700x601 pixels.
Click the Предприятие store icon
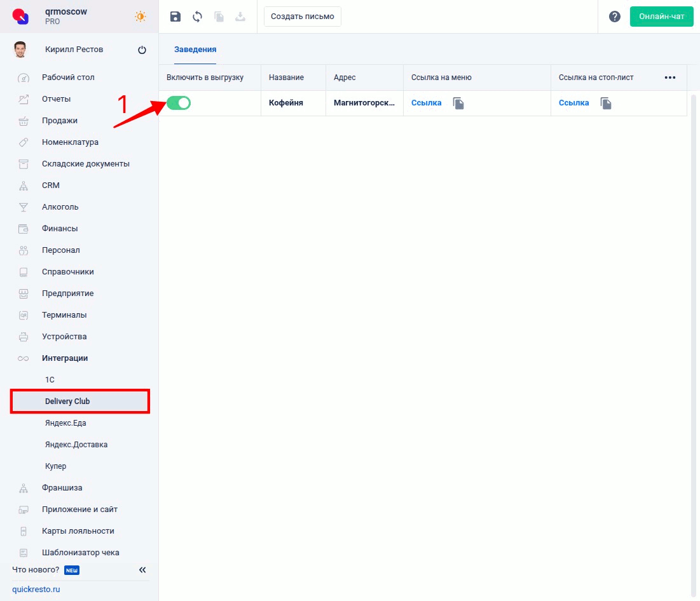[x=24, y=294]
